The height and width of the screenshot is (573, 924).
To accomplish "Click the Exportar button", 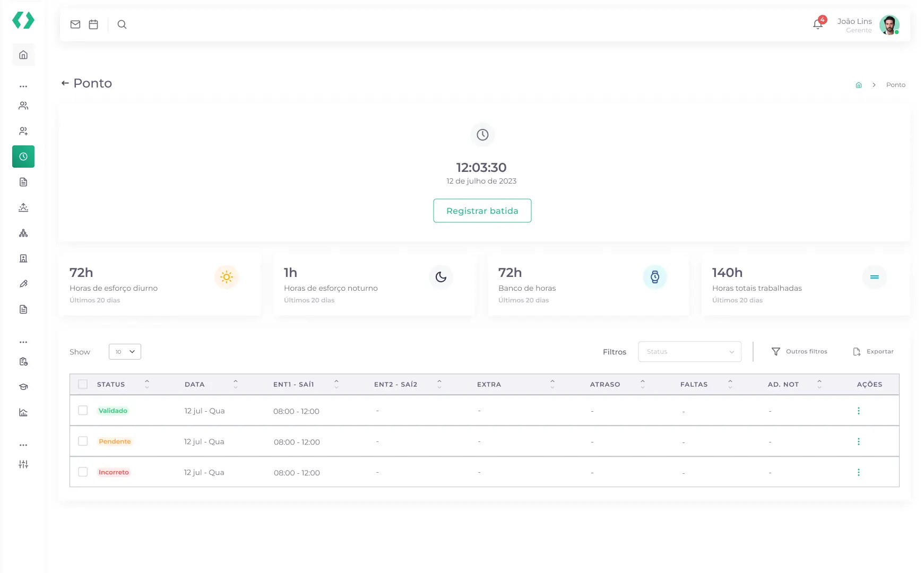I will 873,352.
